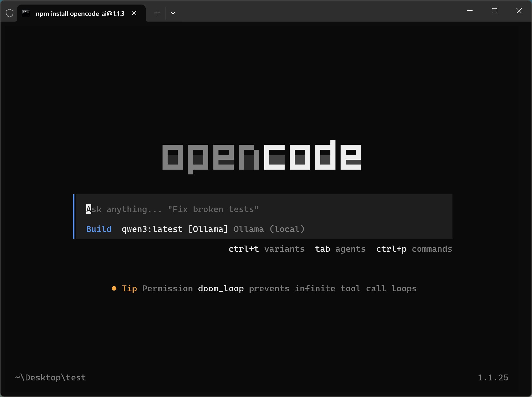Click the 1.1.25 version number
This screenshot has width=532, height=397.
(493, 377)
